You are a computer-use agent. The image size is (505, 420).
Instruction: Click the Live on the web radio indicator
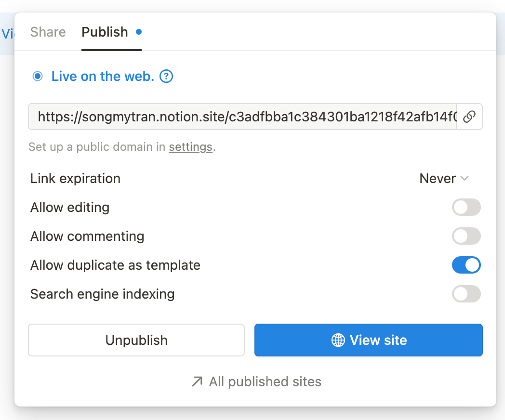38,77
